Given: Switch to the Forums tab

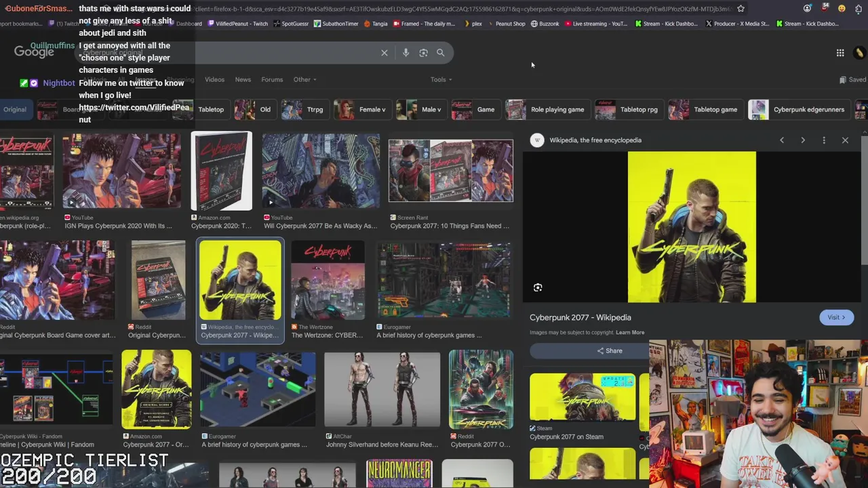Looking at the screenshot, I should [x=272, y=79].
